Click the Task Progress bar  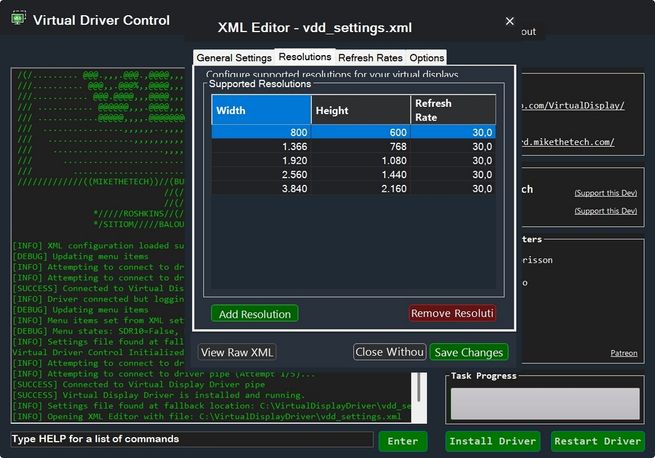click(545, 404)
